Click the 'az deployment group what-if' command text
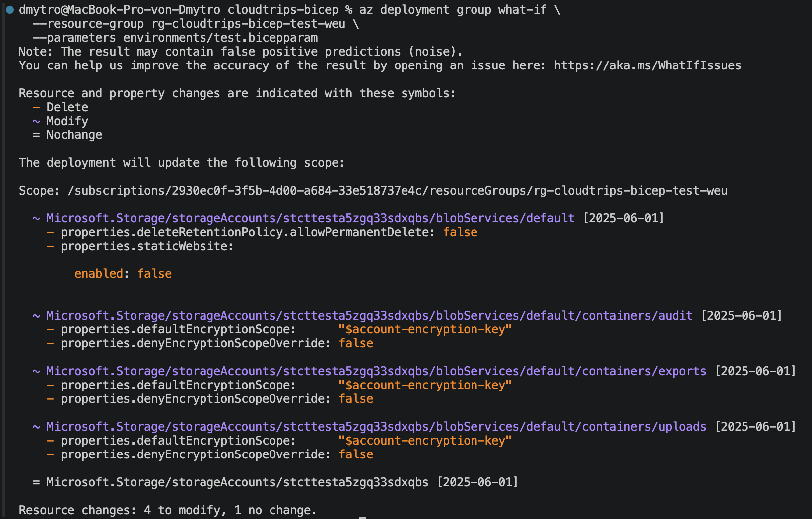Screen dimensions: 812x519 tap(453, 10)
